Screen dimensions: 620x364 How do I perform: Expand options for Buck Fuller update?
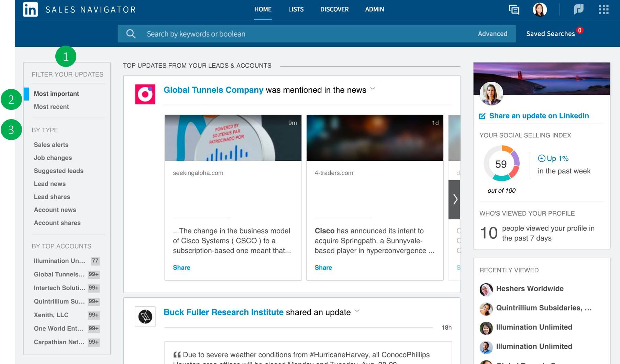pos(357,311)
